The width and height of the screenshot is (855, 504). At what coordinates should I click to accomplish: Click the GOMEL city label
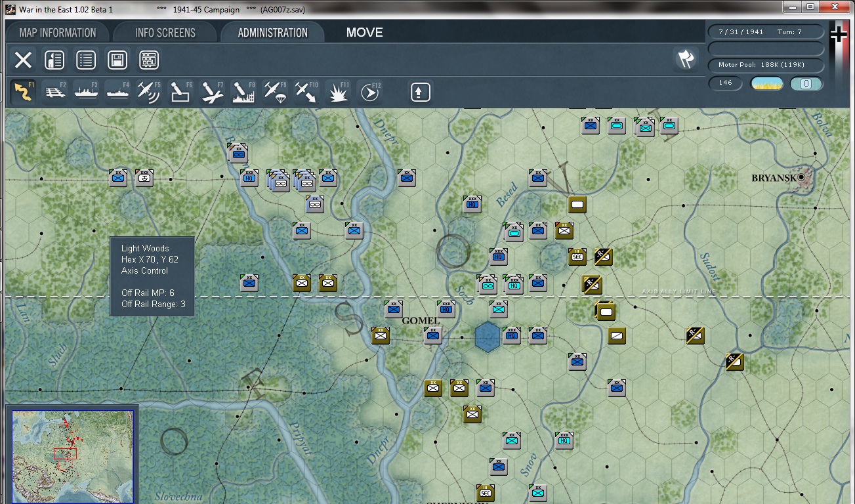pyautogui.click(x=420, y=321)
